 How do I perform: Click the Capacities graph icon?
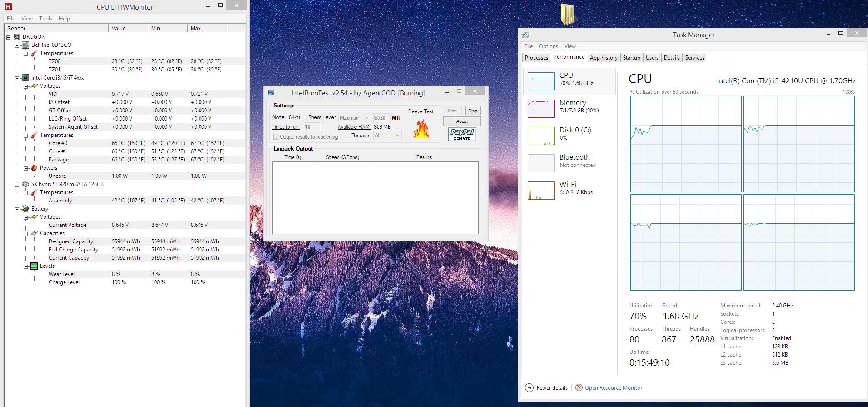[34, 233]
